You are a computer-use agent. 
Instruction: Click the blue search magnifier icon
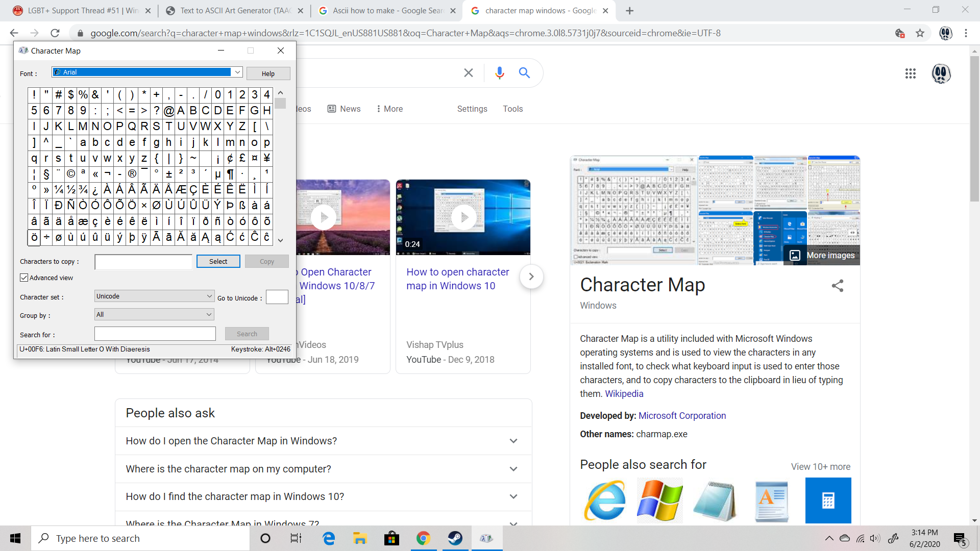click(524, 73)
